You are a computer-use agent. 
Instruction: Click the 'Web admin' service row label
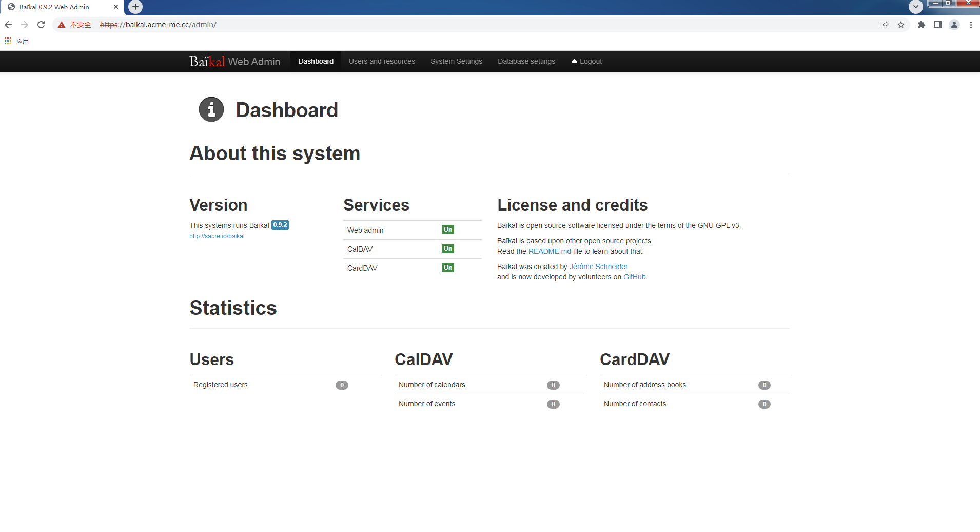coord(365,230)
